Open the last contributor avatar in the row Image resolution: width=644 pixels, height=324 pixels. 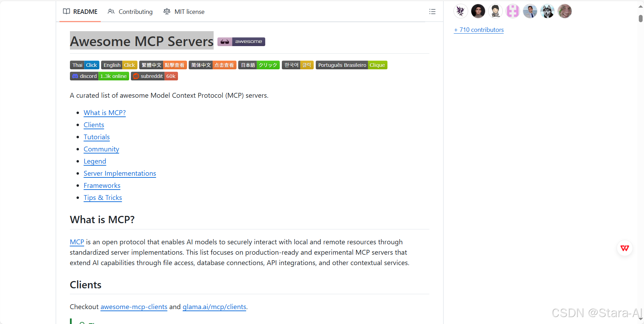coord(565,11)
